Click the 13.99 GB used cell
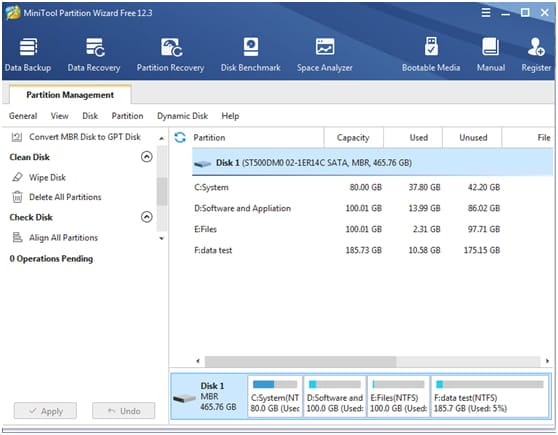 point(424,208)
